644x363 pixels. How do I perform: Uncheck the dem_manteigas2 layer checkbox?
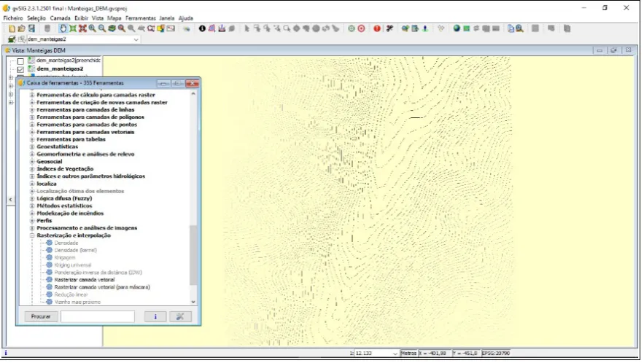(20, 69)
